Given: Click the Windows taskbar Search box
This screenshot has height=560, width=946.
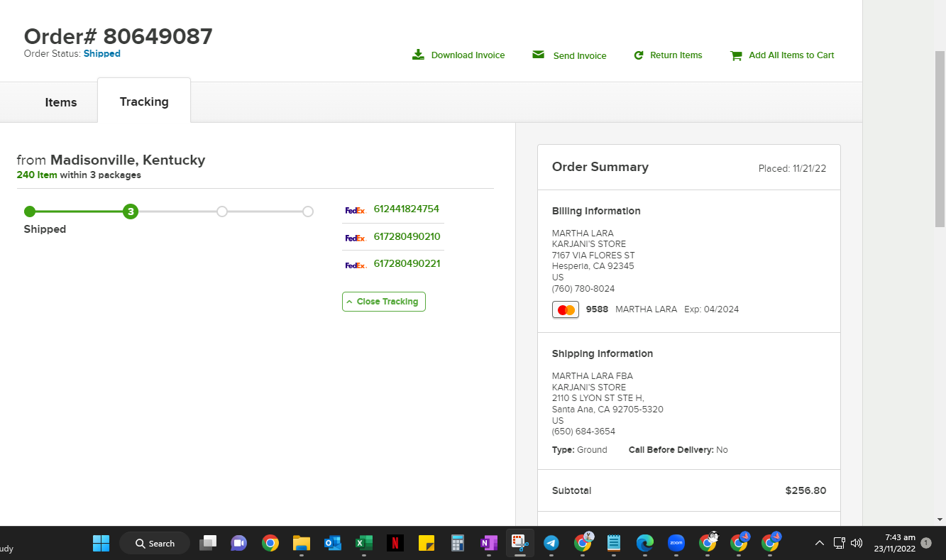Looking at the screenshot, I should point(155,544).
